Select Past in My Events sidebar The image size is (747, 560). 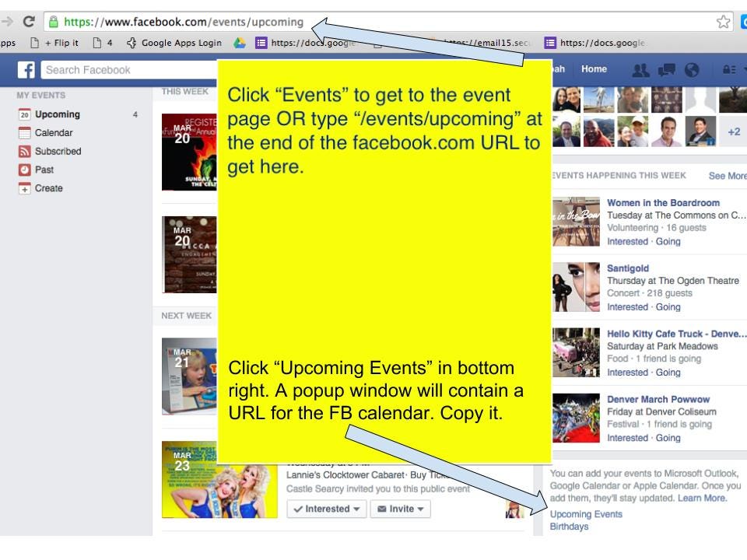point(36,170)
